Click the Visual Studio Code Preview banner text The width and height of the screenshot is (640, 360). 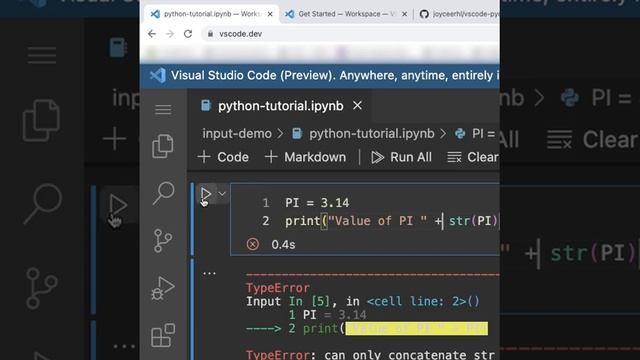click(x=335, y=76)
